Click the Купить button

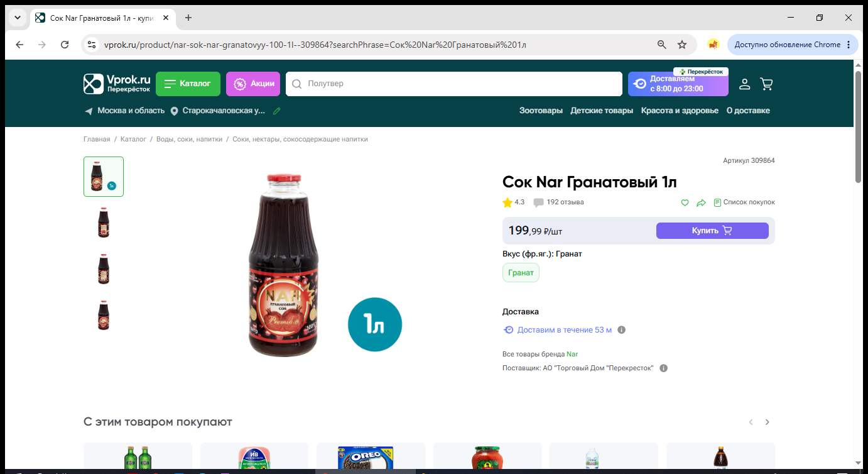712,231
